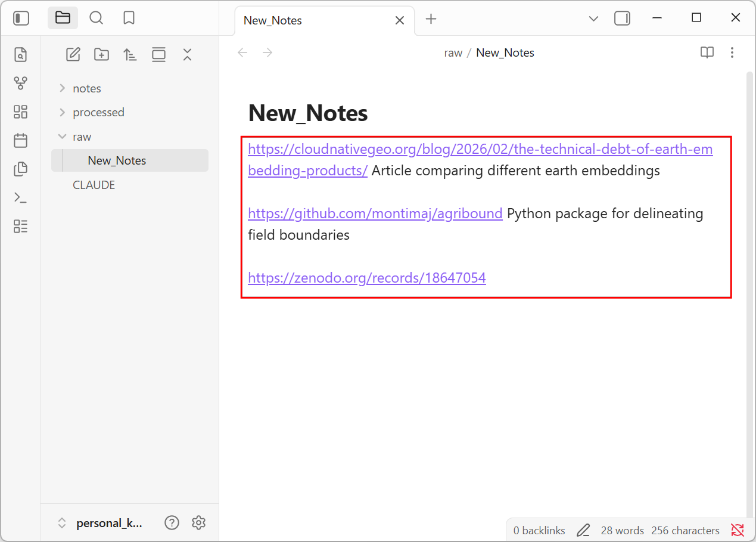
Task: Switch to the Search tab in sidebar
Action: coord(96,18)
